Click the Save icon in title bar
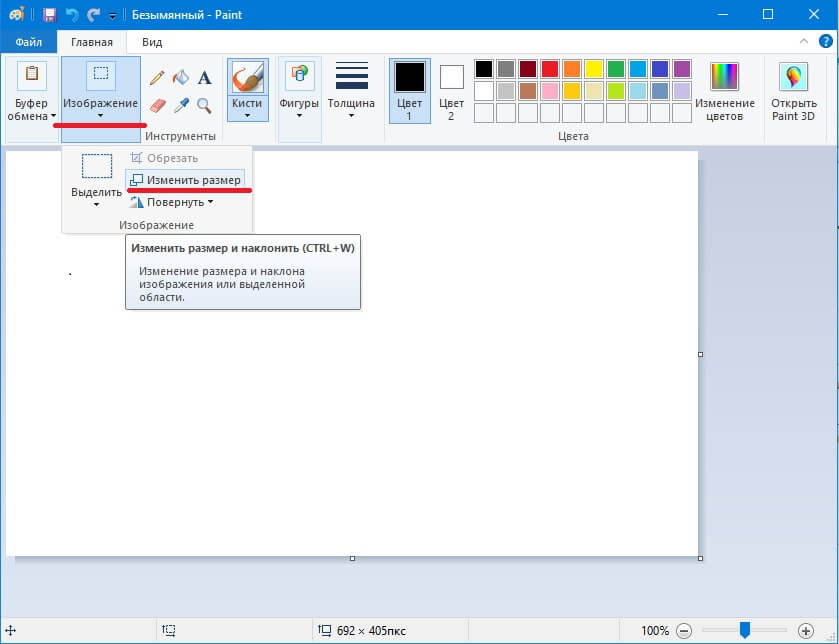This screenshot has width=839, height=644. click(x=49, y=15)
